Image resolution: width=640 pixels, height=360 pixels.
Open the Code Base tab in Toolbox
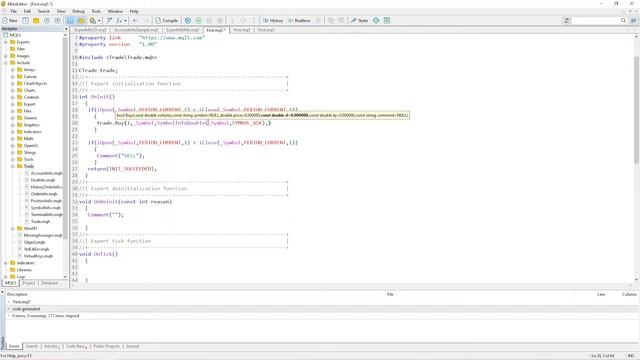tap(76, 347)
